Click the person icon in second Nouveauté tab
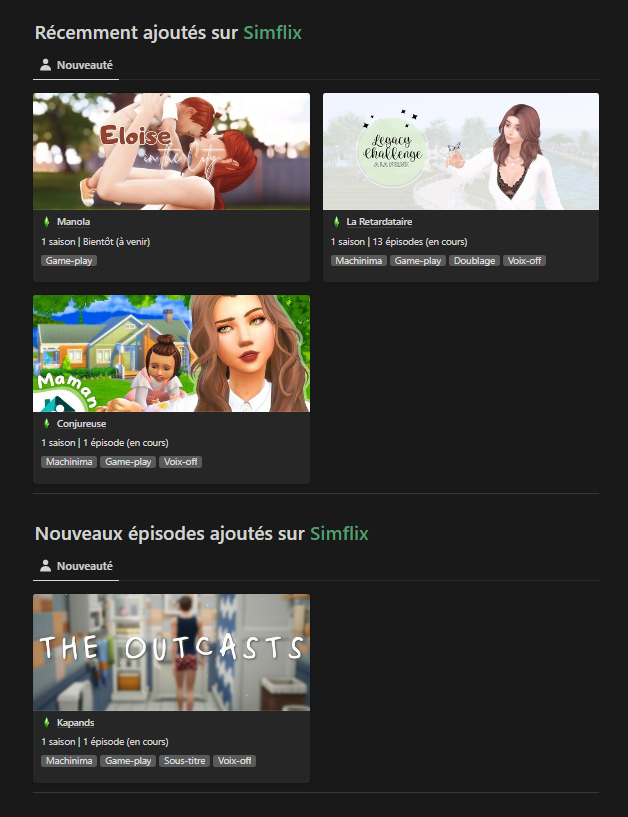Screen dimensions: 628x817 (46, 566)
